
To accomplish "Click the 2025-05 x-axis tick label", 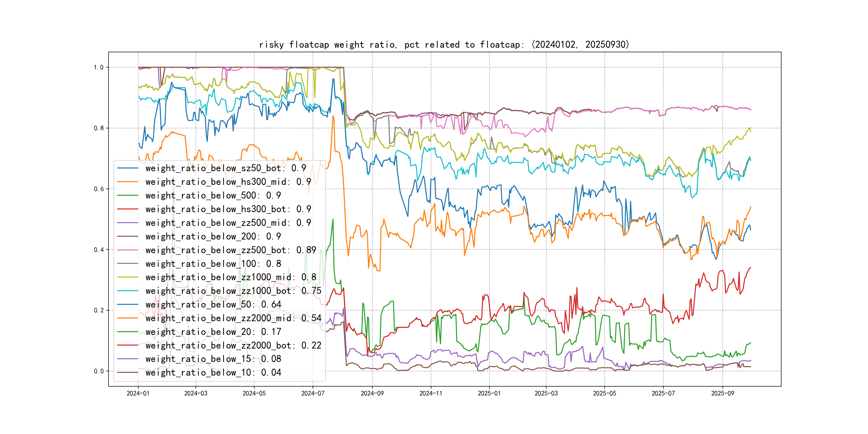I will (604, 393).
